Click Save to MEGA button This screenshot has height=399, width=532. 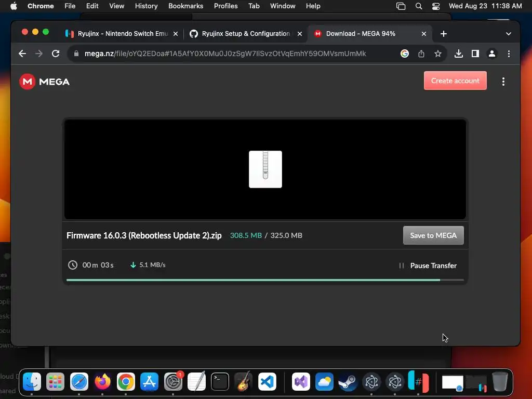tap(433, 235)
